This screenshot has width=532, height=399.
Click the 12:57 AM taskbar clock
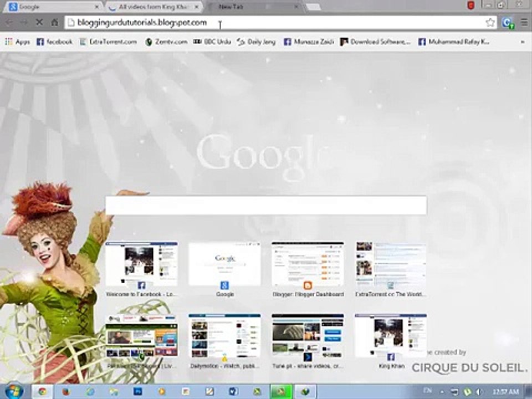coord(505,392)
